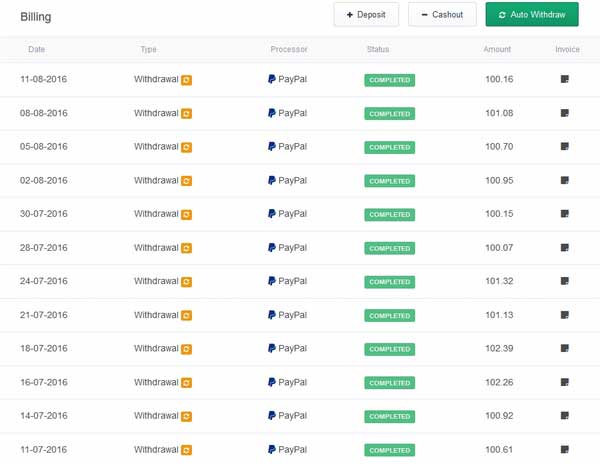Open invoice for the 18-07-2016 withdrawal
600x465 pixels.
(564, 348)
